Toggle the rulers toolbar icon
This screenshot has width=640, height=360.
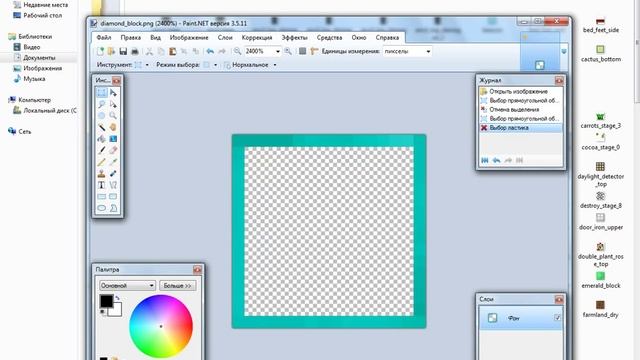coord(314,51)
